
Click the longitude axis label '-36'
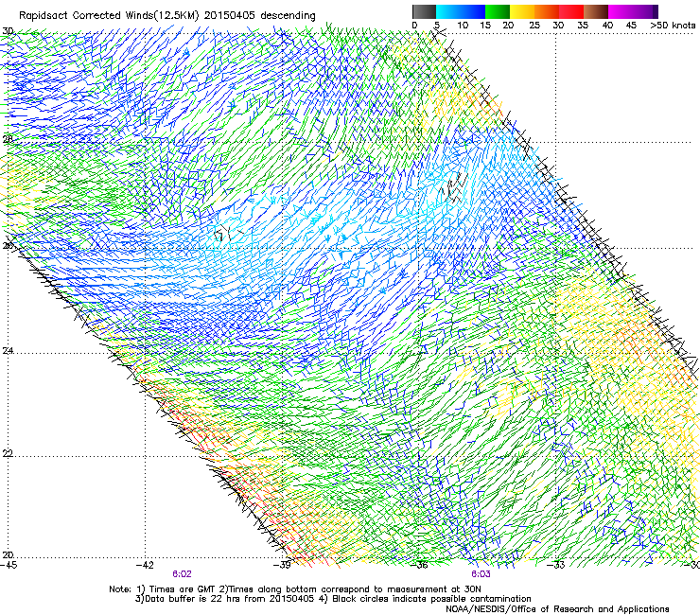point(419,565)
